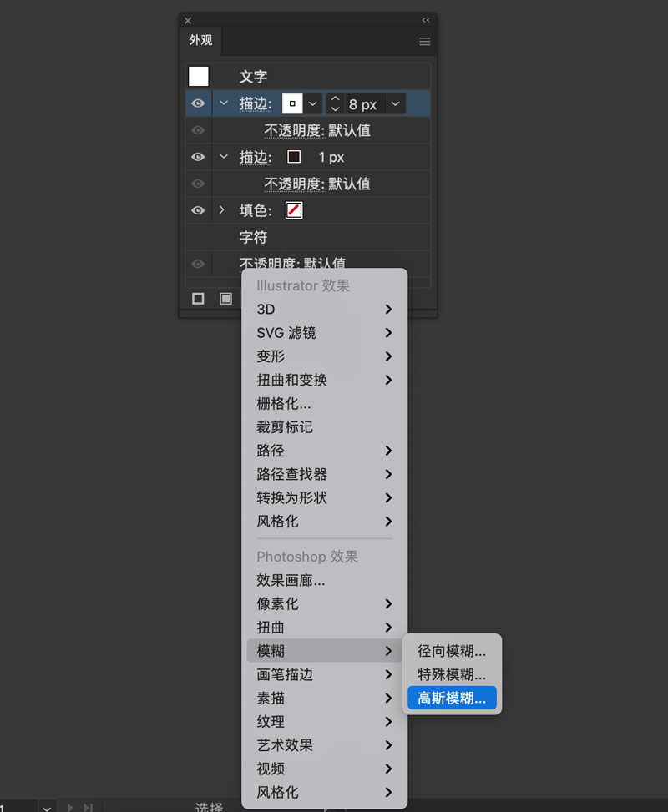The height and width of the screenshot is (812, 668).
Task: Hide the 填色 fill attribute
Action: [x=198, y=210]
